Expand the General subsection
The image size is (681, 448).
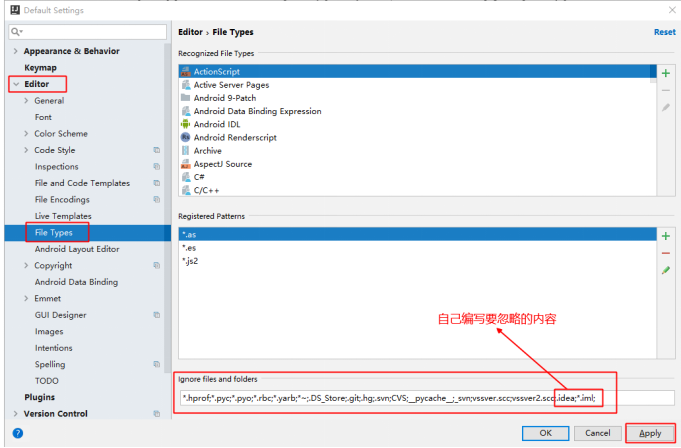tap(26, 101)
